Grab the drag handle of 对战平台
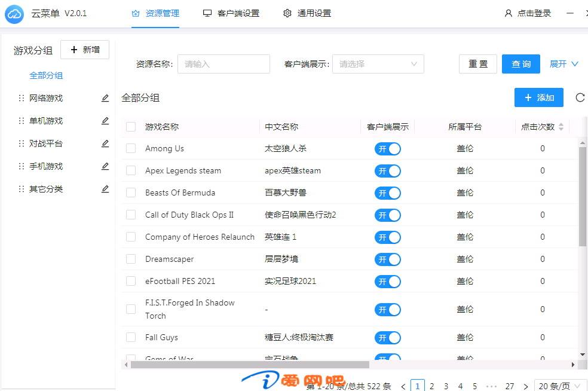Screen dimensions: 588x391 pos(22,143)
